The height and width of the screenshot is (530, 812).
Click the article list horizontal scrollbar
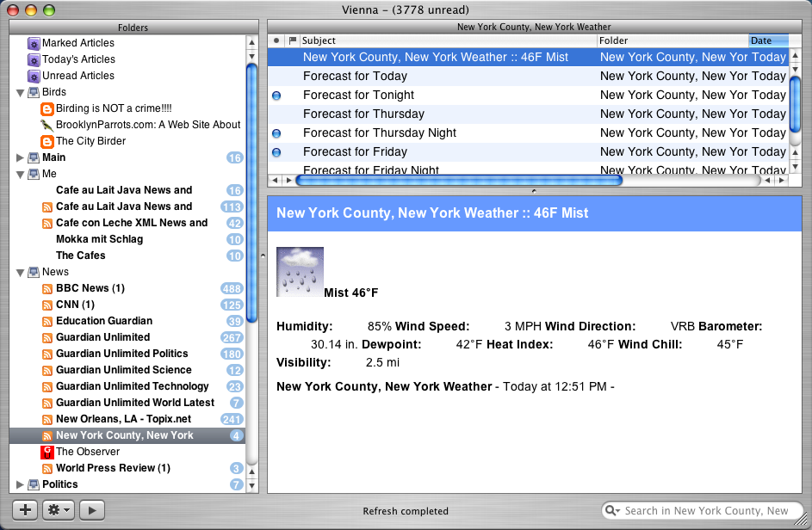[458, 181]
